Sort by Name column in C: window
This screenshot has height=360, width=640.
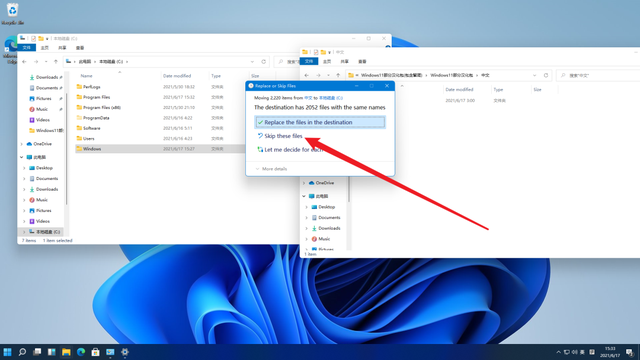coord(87,76)
